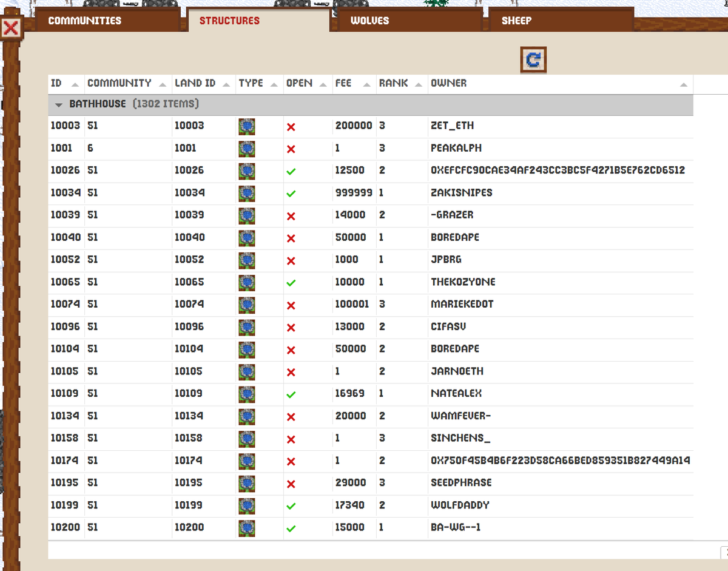This screenshot has width=728, height=571.
Task: Sort by the Fee column header
Action: [x=354, y=83]
